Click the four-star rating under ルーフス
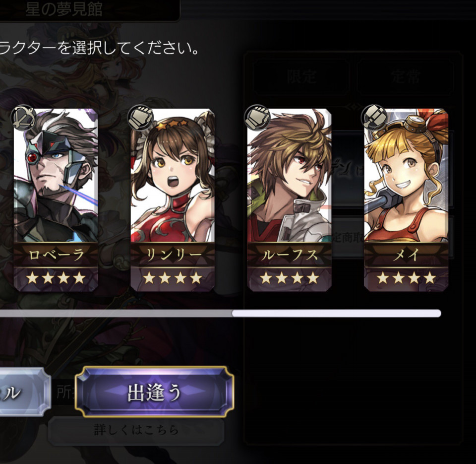 click(x=289, y=278)
